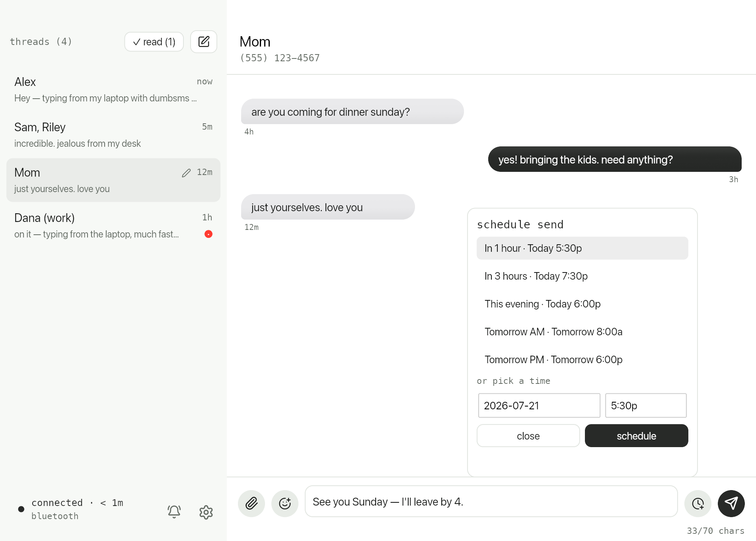Click the draft pencil icon on Mom thread

tap(186, 173)
